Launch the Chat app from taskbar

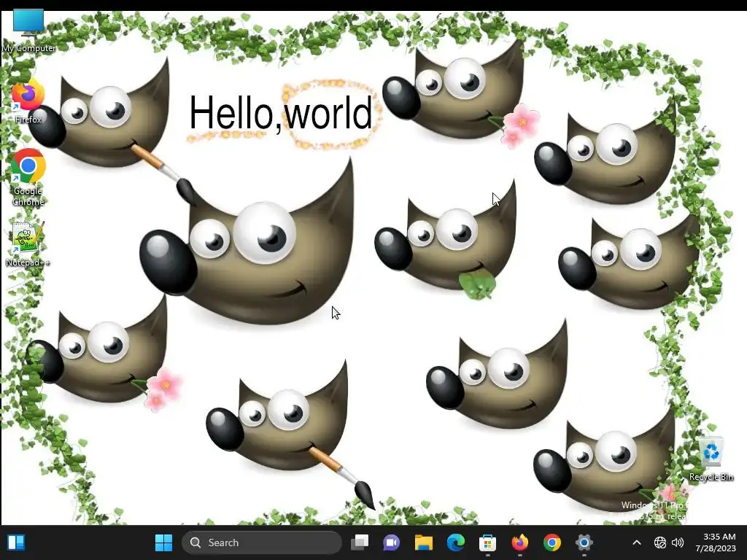click(x=392, y=542)
